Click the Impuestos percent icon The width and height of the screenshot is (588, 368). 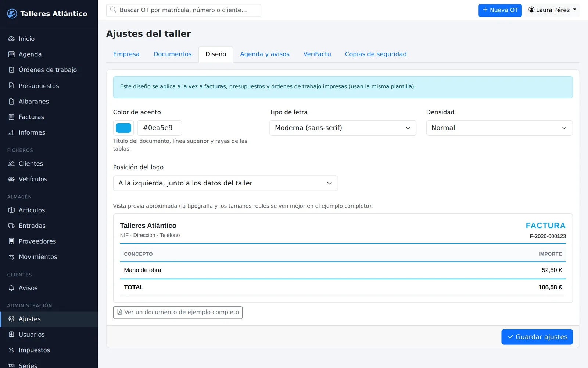[11, 350]
